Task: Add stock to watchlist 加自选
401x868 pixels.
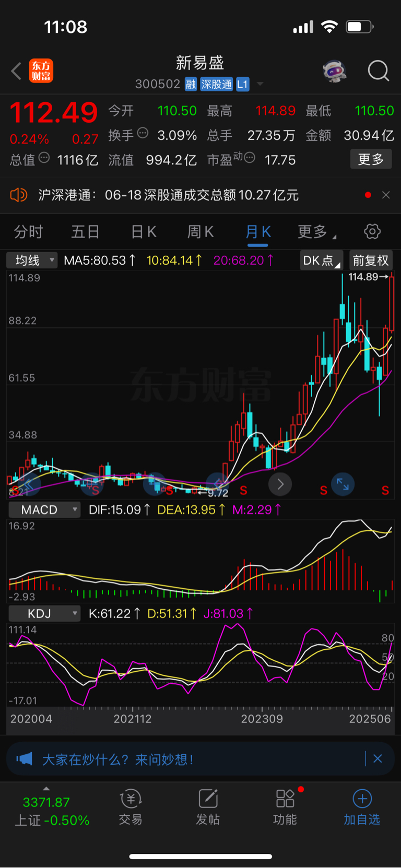Action: tap(362, 807)
